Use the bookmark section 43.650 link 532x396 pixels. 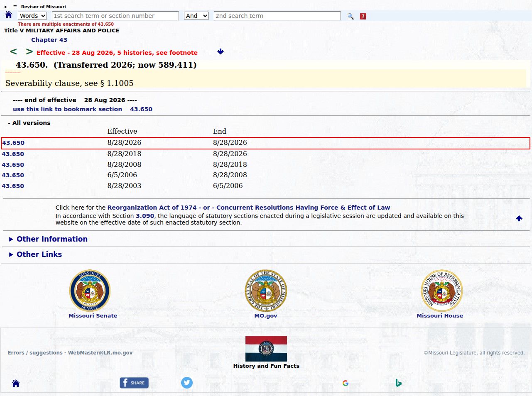83,109
